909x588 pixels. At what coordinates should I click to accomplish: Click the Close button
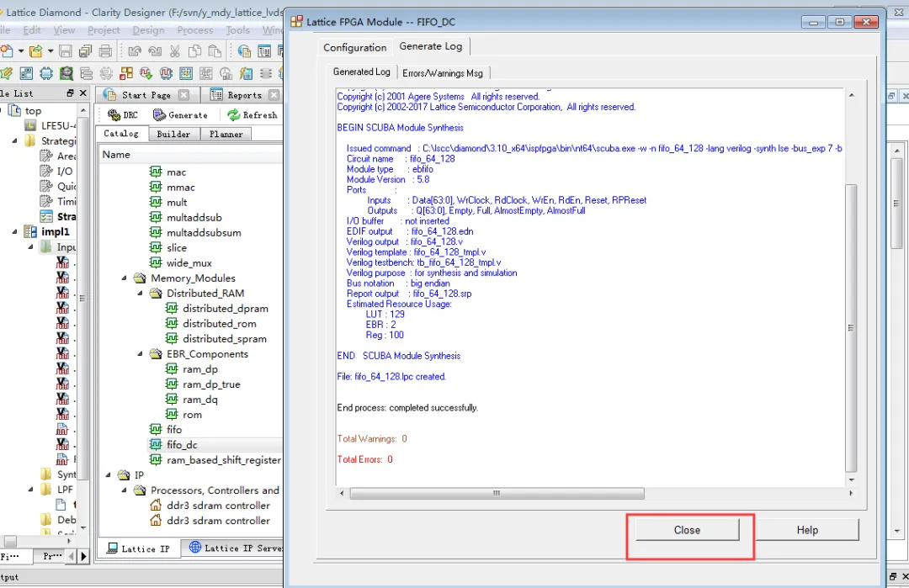(x=687, y=530)
